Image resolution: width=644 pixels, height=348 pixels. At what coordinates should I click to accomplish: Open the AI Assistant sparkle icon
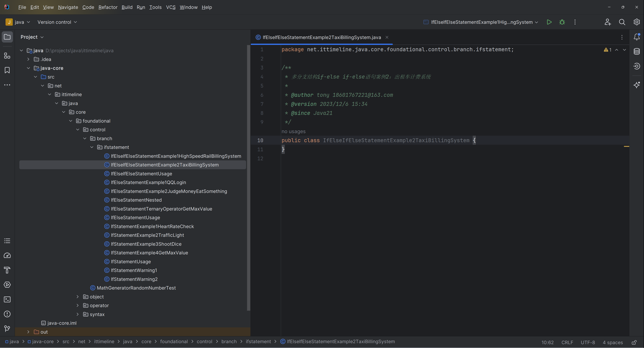(x=636, y=85)
